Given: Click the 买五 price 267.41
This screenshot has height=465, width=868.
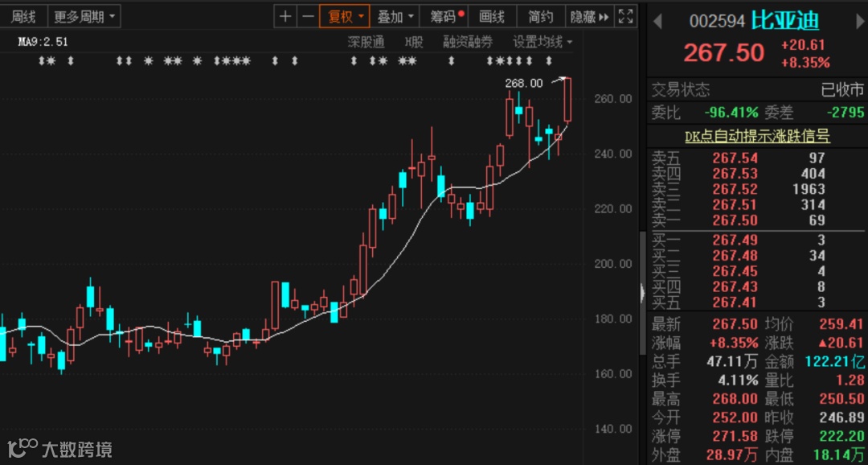Looking at the screenshot, I should click(735, 302).
